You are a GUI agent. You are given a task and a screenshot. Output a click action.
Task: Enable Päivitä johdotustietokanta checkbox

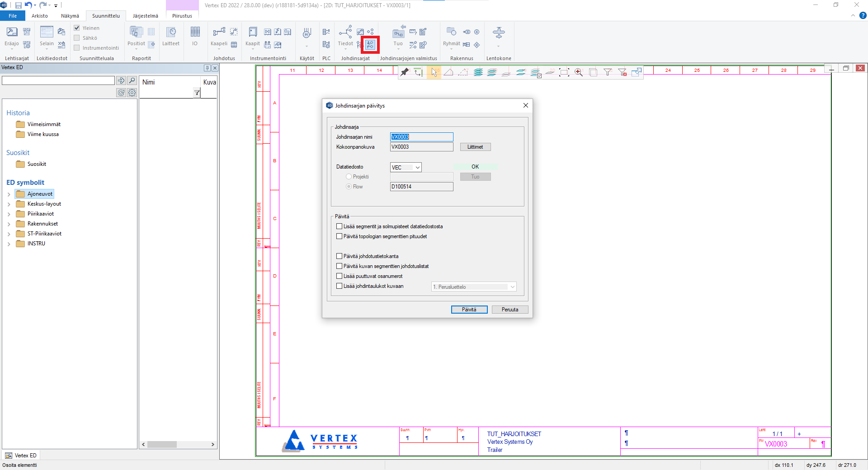click(340, 256)
